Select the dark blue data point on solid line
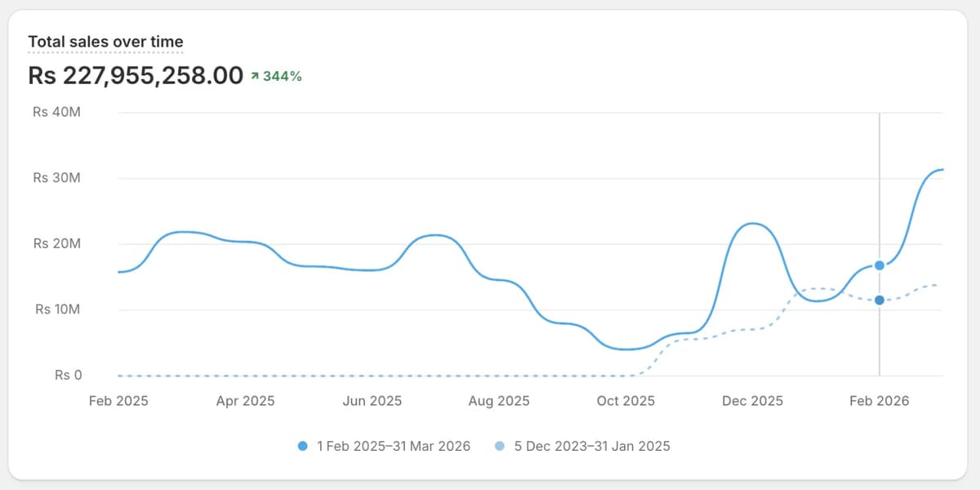The height and width of the screenshot is (490, 980). (879, 265)
